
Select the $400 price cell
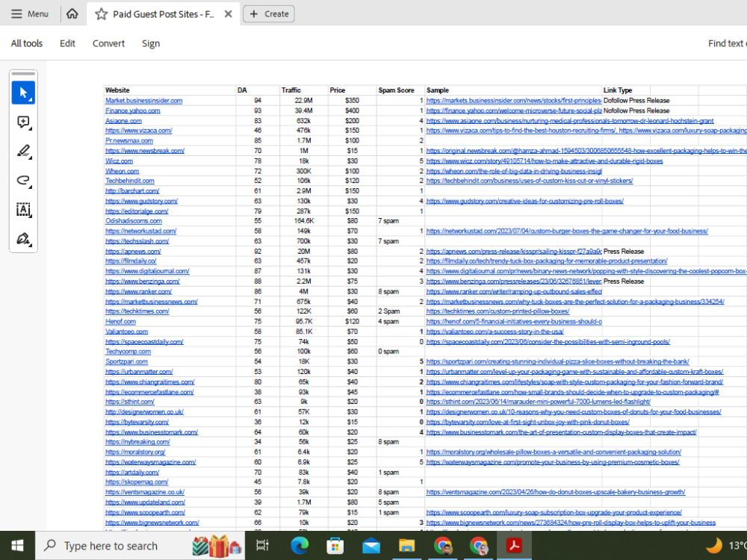point(352,111)
